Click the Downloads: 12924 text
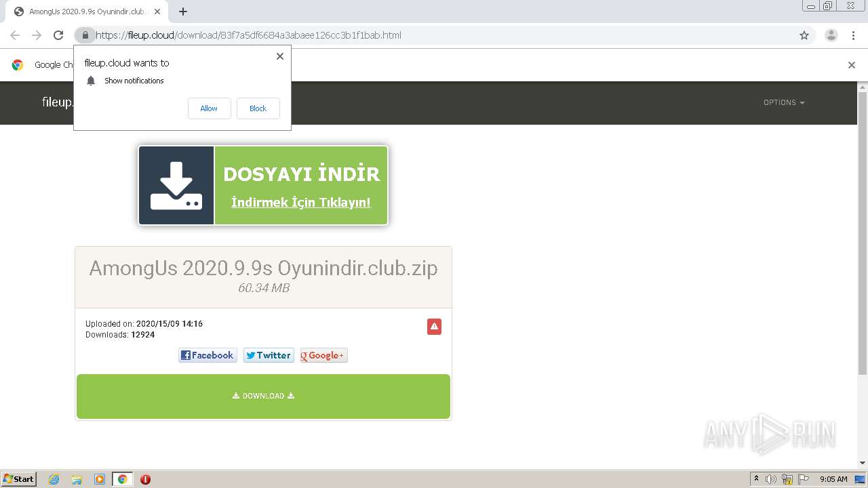 tap(120, 335)
